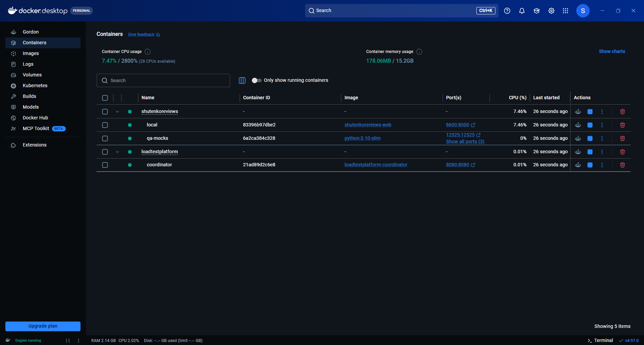Open the Learning center icon
644x345 pixels.
point(537,11)
